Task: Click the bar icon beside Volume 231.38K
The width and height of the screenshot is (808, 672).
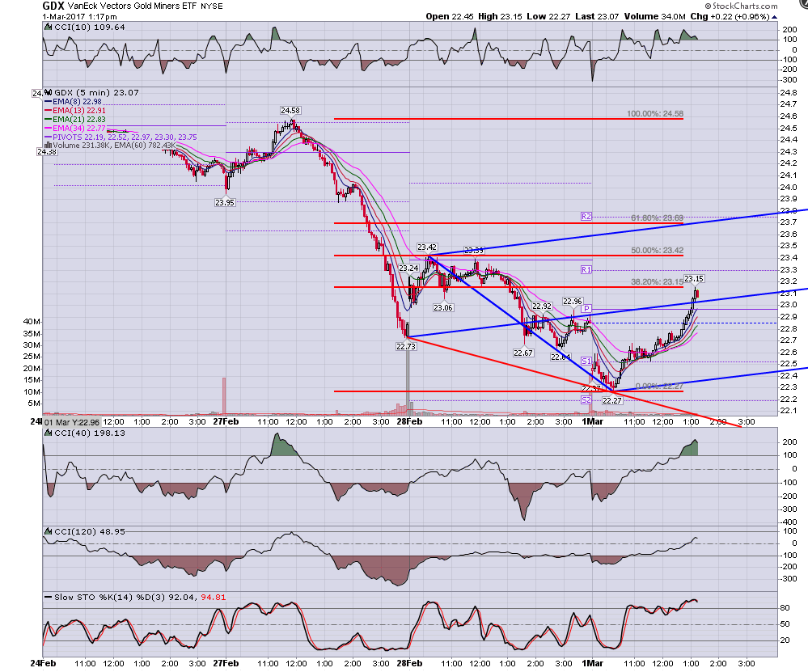Action: pos(49,146)
